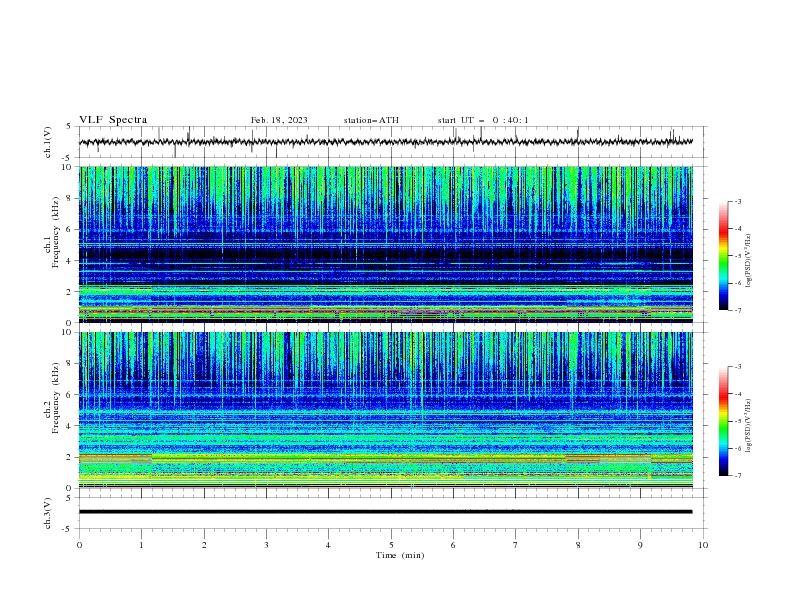
Task: Click the "5" tick on ch.1(V) axis
Action: coord(69,126)
